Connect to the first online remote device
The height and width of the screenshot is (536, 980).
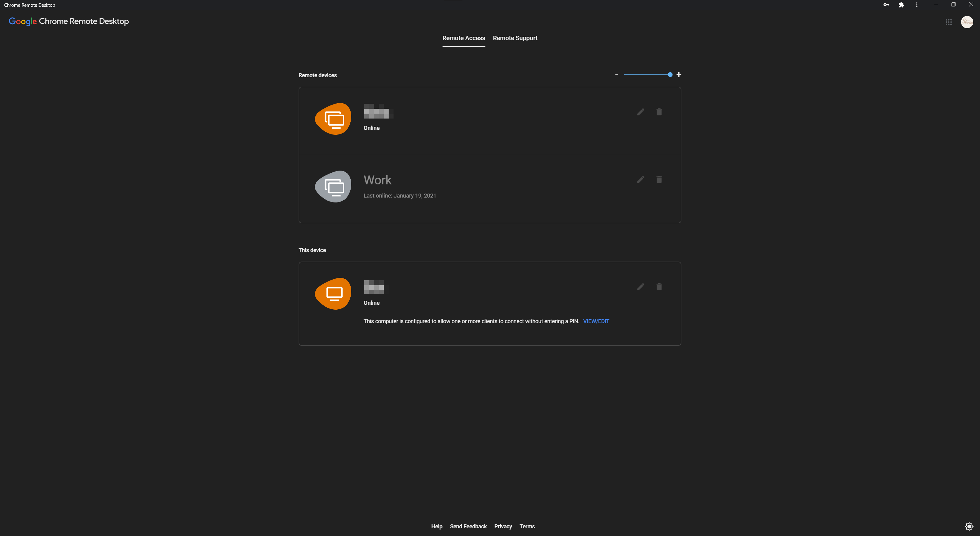click(490, 121)
